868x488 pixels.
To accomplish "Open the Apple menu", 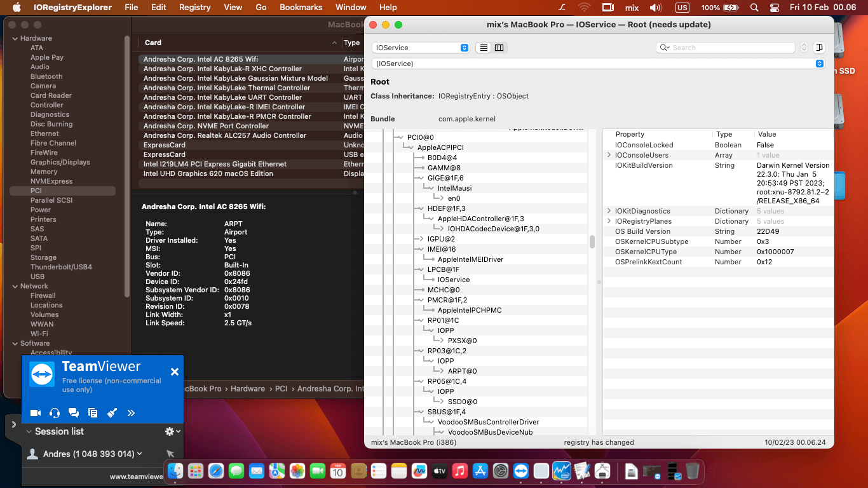I will pyautogui.click(x=17, y=8).
